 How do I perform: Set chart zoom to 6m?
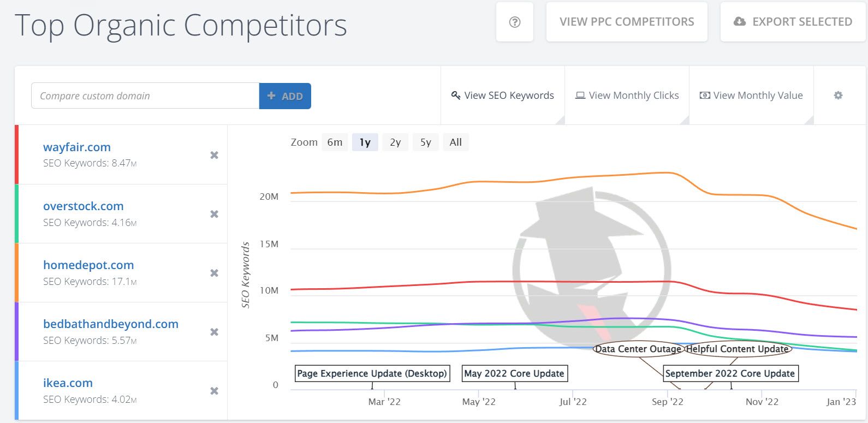335,142
